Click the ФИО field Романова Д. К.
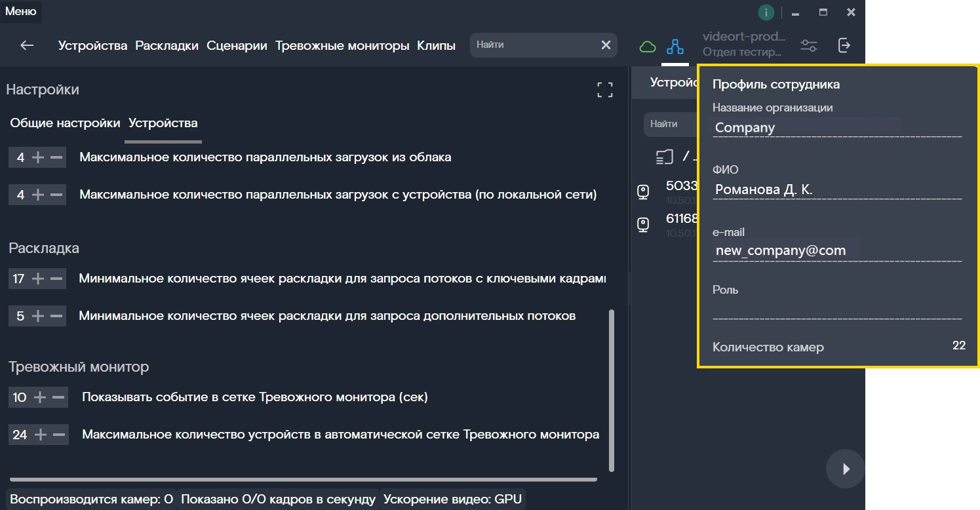980x510 pixels. tap(837, 189)
